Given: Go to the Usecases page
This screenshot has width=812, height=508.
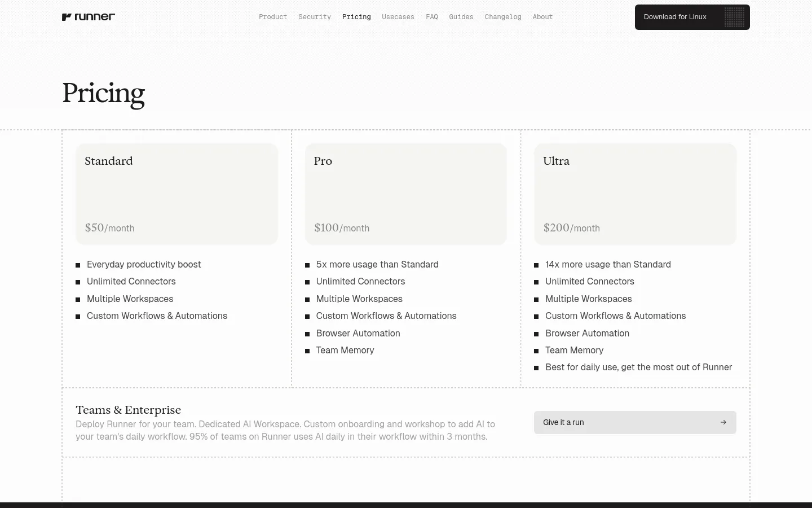Looking at the screenshot, I should (398, 17).
